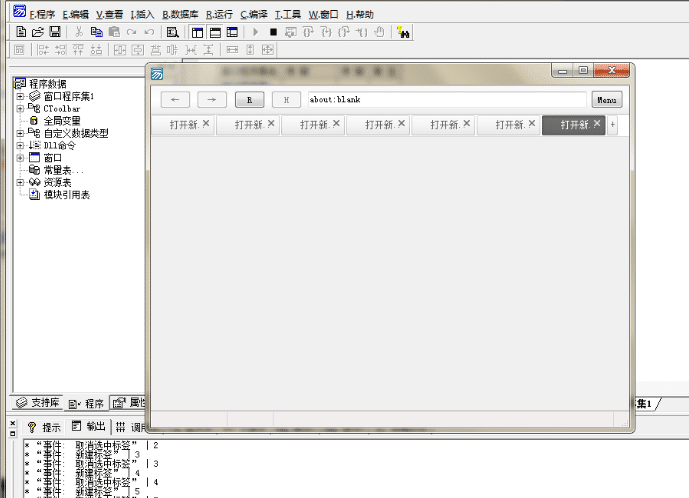Add new tab with plus button
Image resolution: width=689 pixels, height=498 pixels.
click(x=613, y=125)
